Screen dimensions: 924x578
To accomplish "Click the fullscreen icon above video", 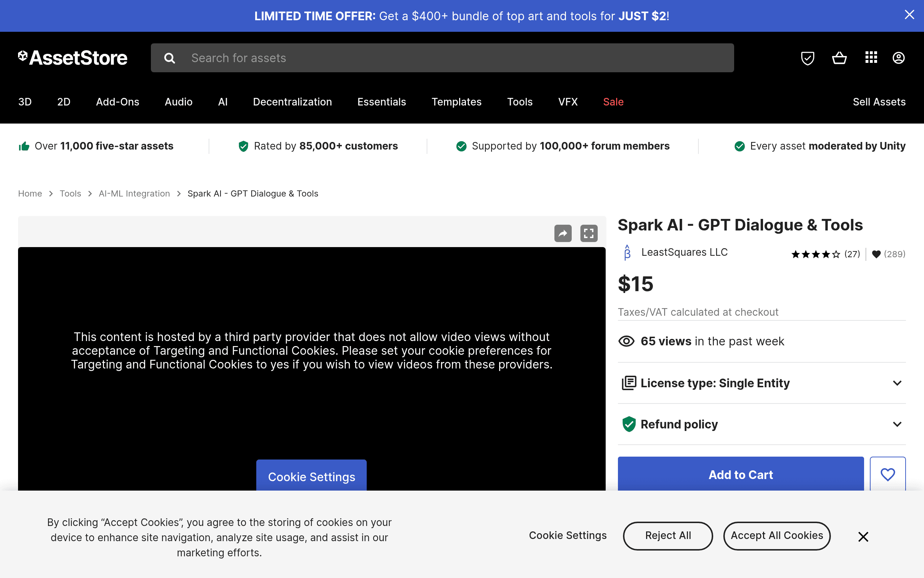I will 589,233.
